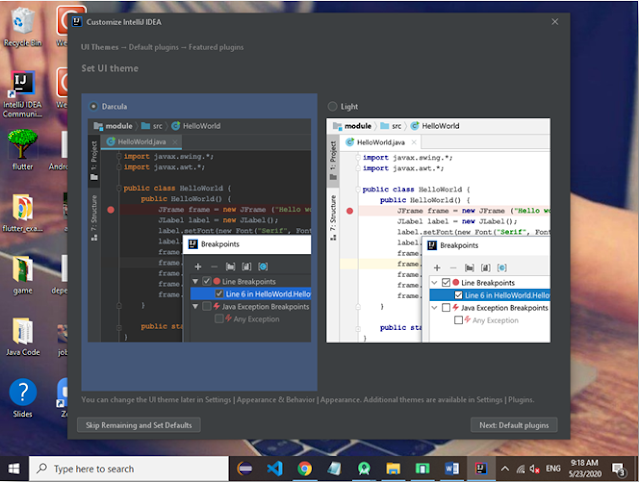Image resolution: width=639 pixels, height=482 pixels.
Task: Open Google Chrome from the taskbar
Action: (304, 469)
